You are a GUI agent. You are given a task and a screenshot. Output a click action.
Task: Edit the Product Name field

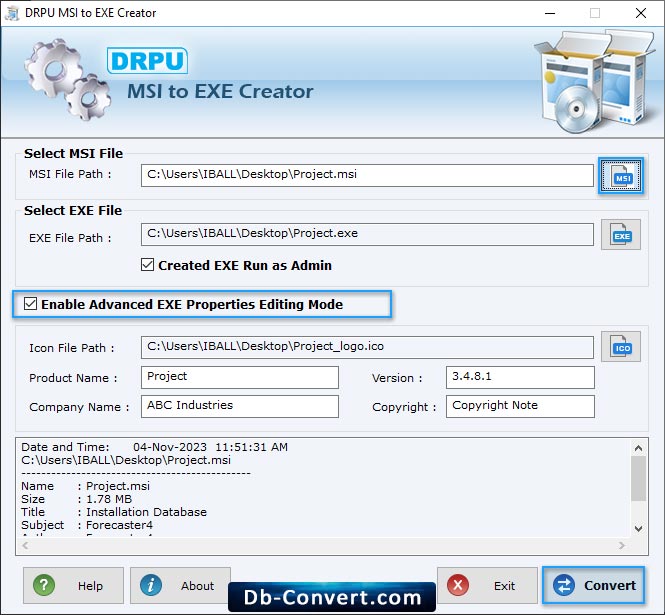240,377
